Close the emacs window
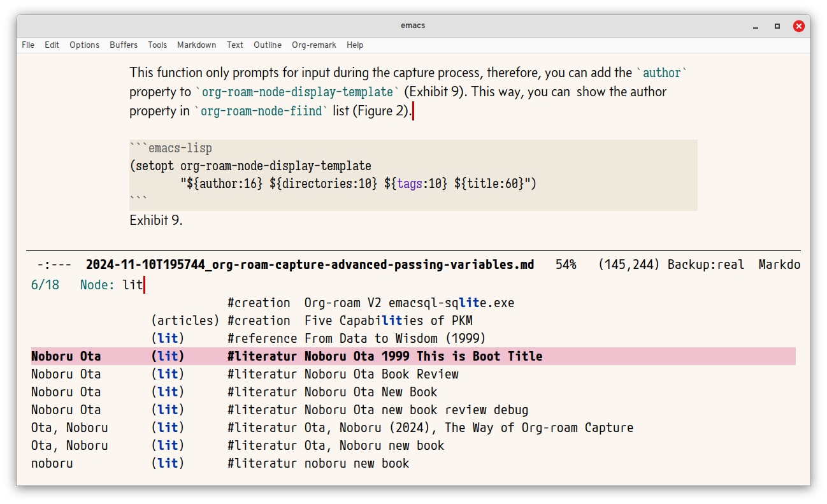 799,26
